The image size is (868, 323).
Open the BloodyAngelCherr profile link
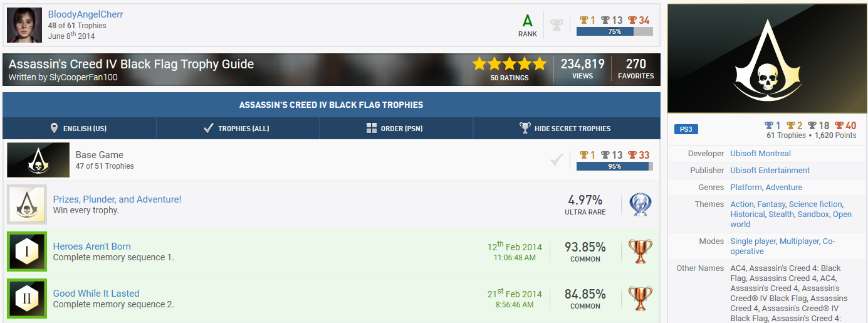tap(85, 14)
